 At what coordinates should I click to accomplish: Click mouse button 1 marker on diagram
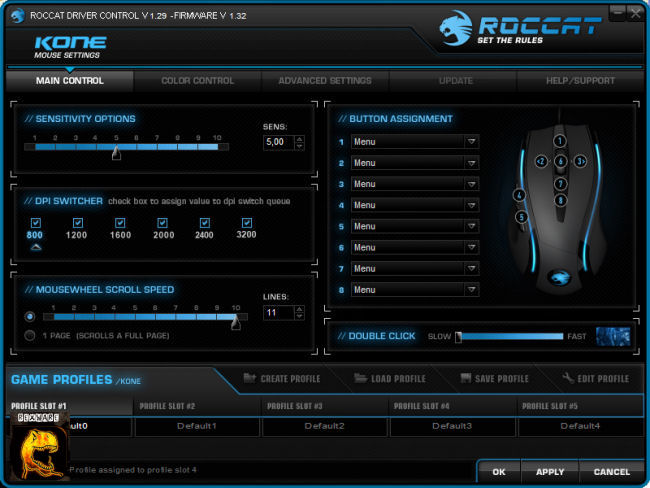[x=560, y=141]
